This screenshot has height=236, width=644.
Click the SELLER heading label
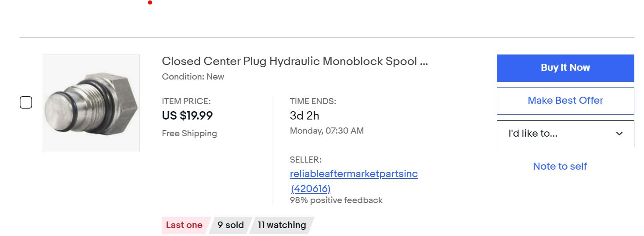click(305, 160)
